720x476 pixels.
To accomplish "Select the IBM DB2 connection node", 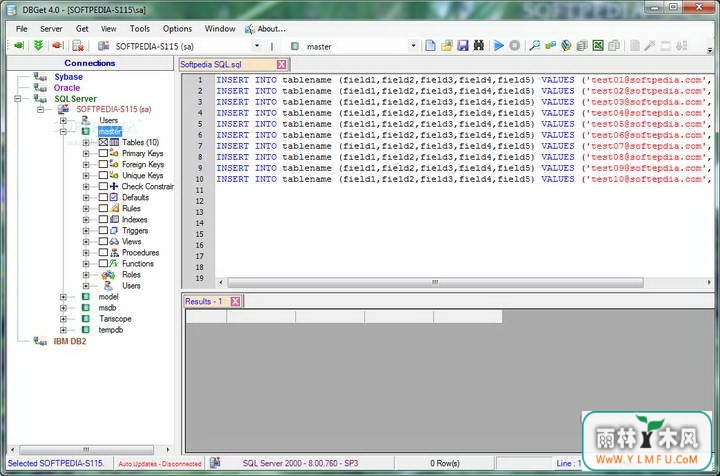I will 70,341.
